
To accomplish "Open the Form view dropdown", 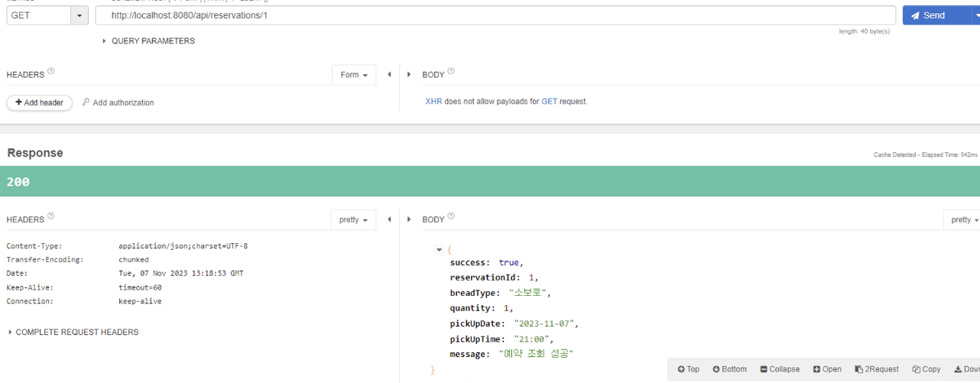I will pyautogui.click(x=354, y=75).
